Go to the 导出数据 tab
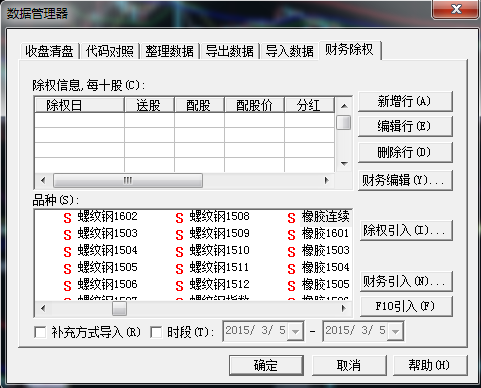The image size is (481, 388). click(x=229, y=51)
